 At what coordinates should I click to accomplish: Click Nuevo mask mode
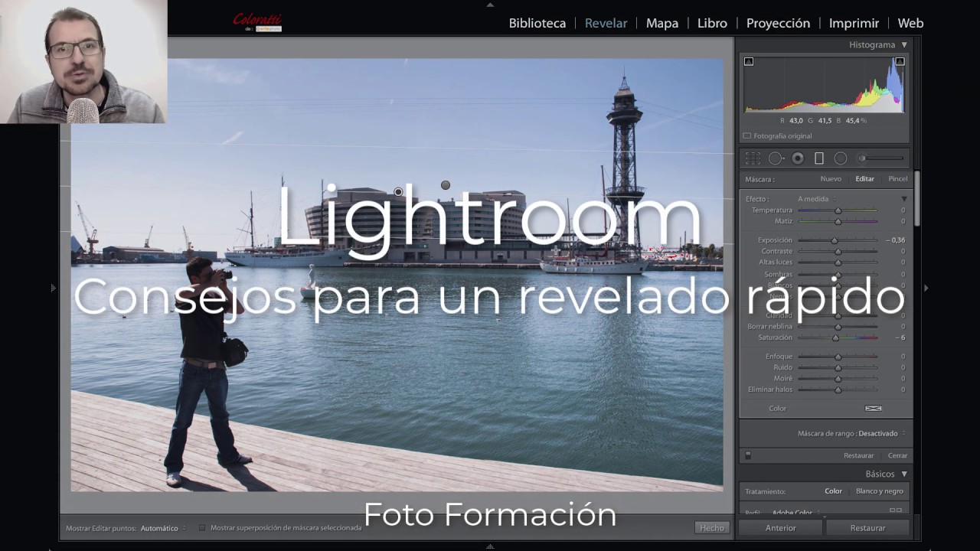[831, 179]
